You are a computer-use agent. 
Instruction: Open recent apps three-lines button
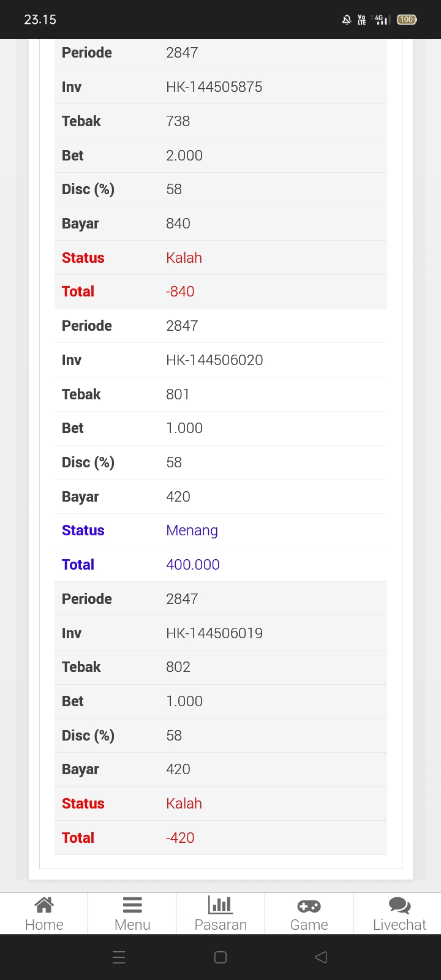click(119, 957)
